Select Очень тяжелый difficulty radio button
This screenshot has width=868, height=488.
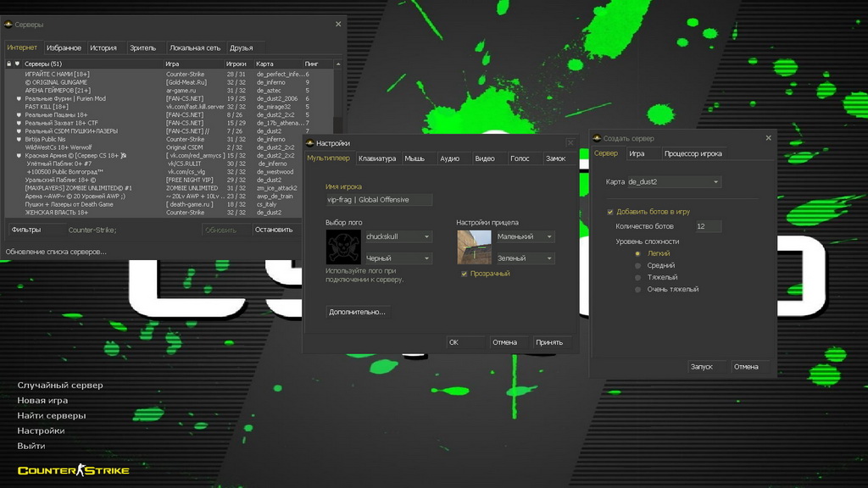[x=637, y=290]
